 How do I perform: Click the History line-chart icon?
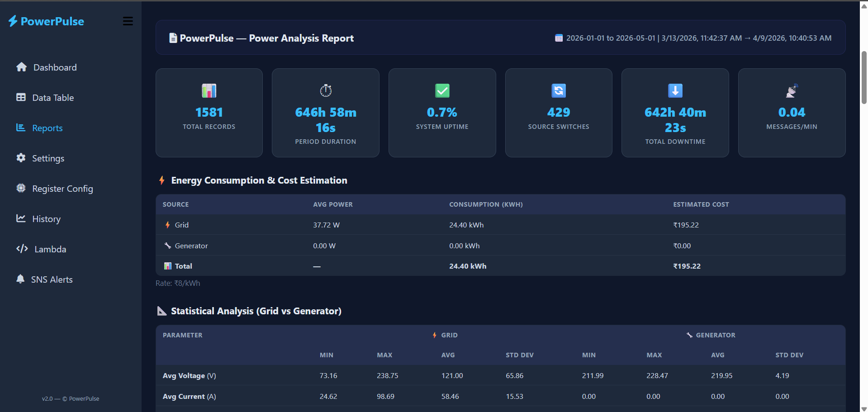21,218
